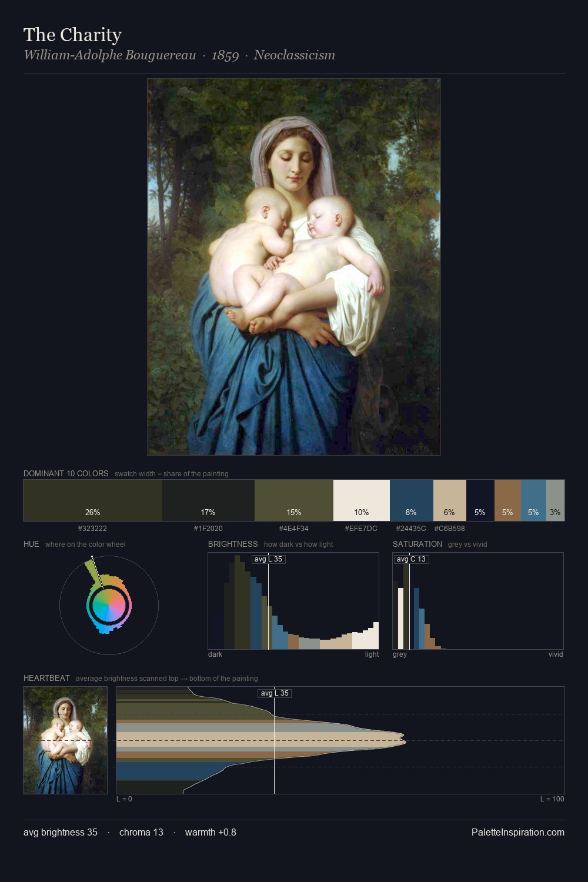Image resolution: width=588 pixels, height=882 pixels.
Task: Click the SATURATION section heading
Action: click(417, 544)
